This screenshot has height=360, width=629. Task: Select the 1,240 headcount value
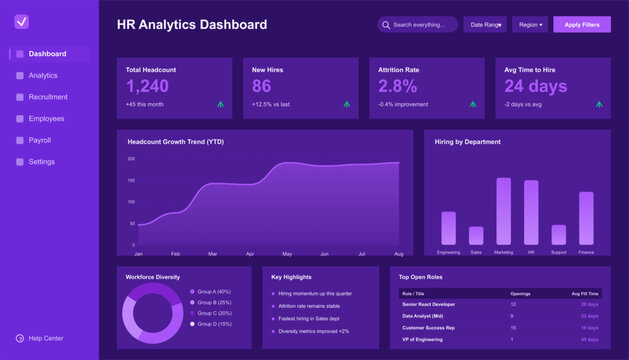147,86
